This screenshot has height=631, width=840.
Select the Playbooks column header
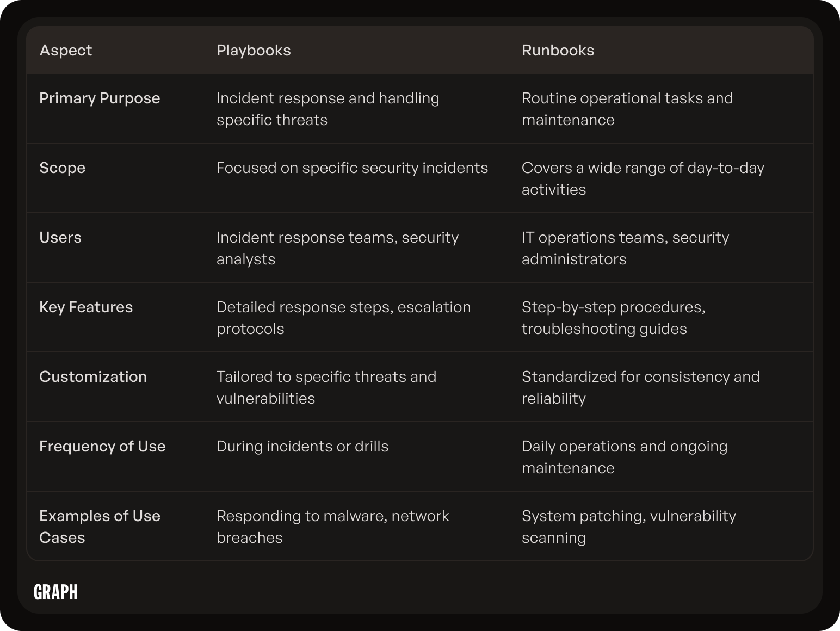point(254,50)
